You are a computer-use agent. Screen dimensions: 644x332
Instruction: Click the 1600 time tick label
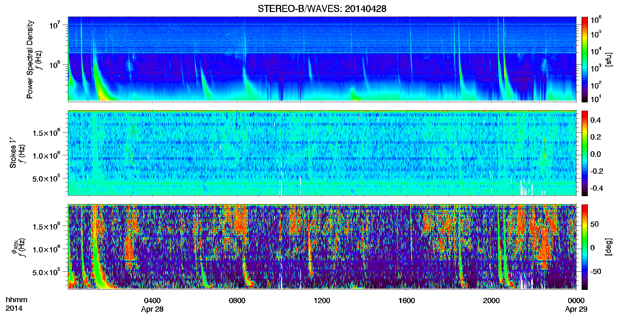pyautogui.click(x=406, y=301)
